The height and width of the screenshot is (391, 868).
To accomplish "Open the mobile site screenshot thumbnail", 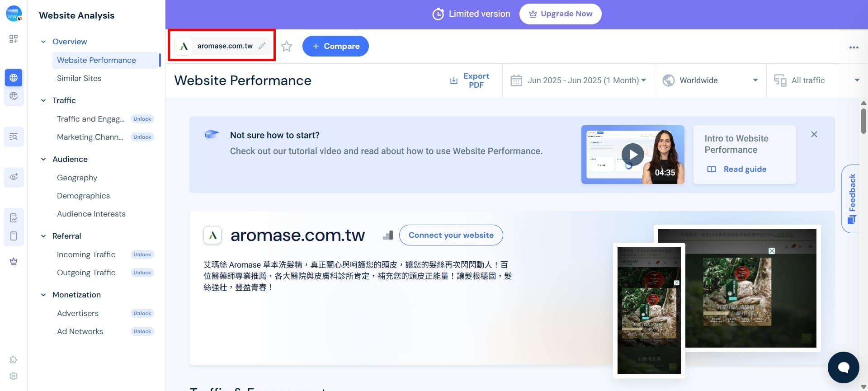I will (649, 310).
